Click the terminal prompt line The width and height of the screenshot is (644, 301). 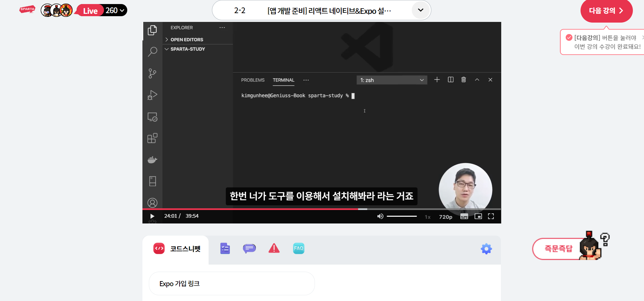[298, 96]
